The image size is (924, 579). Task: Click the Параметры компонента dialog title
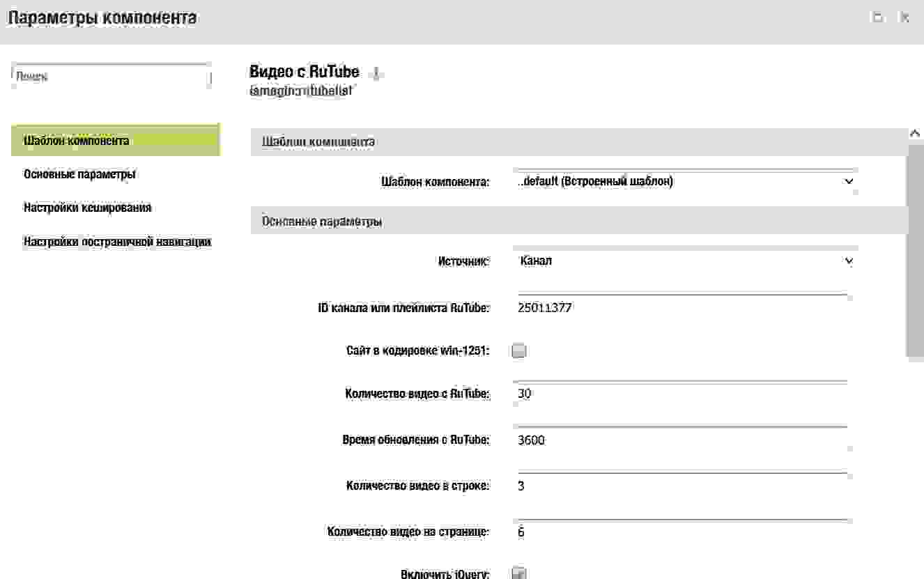(102, 18)
